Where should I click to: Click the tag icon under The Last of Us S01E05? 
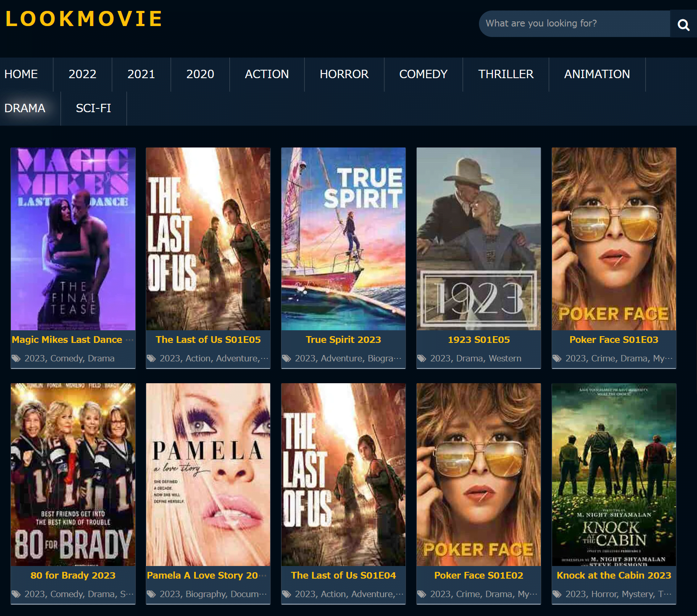click(x=151, y=358)
